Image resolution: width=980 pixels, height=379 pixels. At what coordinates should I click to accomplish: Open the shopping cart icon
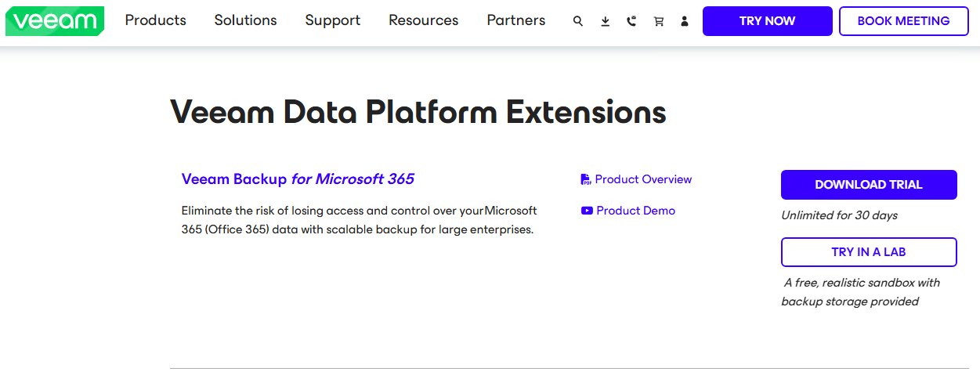coord(658,21)
